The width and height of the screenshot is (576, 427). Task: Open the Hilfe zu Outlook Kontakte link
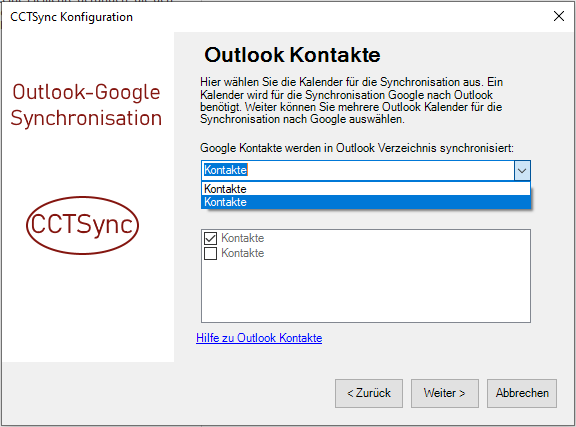[x=259, y=338]
